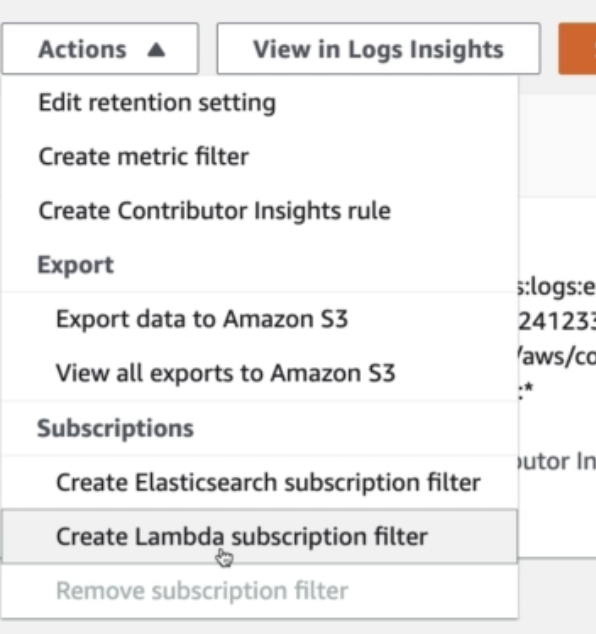Click the triangle arrow beside Actions

pyautogui.click(x=156, y=50)
